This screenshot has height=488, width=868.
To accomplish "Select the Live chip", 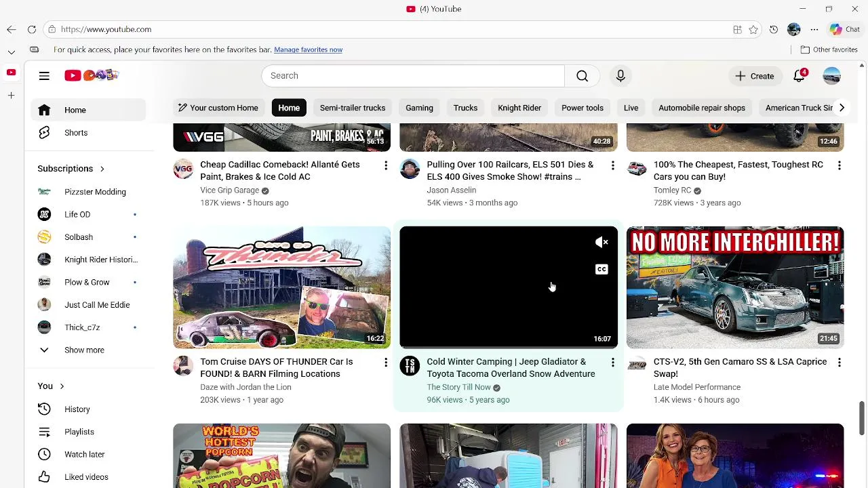I will [631, 108].
